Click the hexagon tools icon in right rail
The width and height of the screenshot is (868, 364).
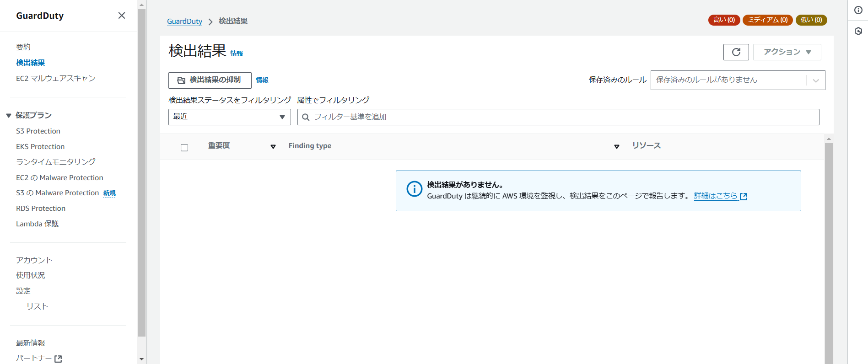858,31
